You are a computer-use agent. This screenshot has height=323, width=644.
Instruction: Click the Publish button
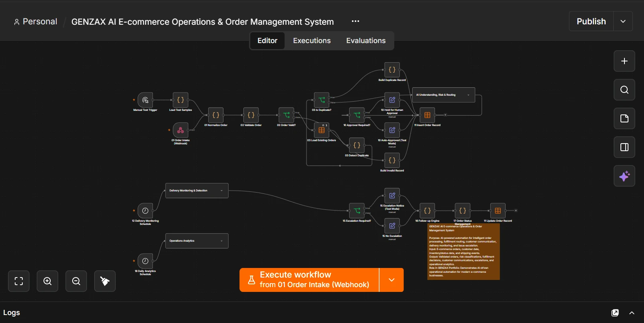point(591,22)
